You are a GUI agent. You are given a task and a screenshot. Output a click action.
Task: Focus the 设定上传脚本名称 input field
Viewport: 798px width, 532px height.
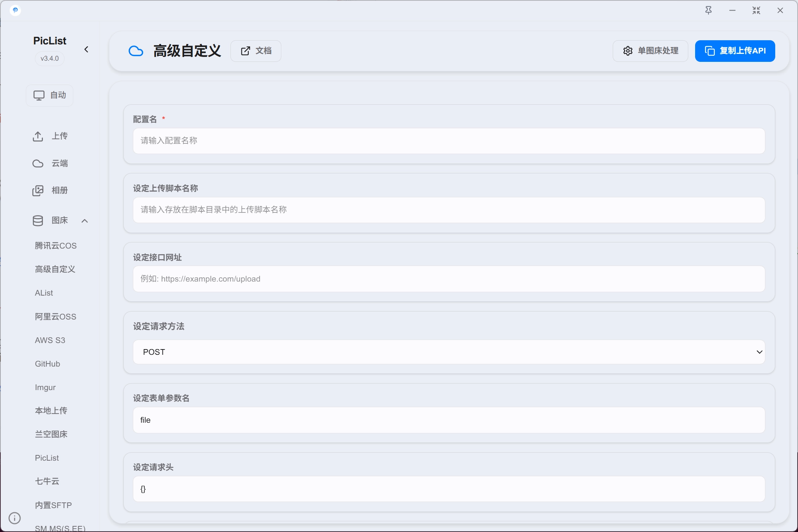[449, 210]
